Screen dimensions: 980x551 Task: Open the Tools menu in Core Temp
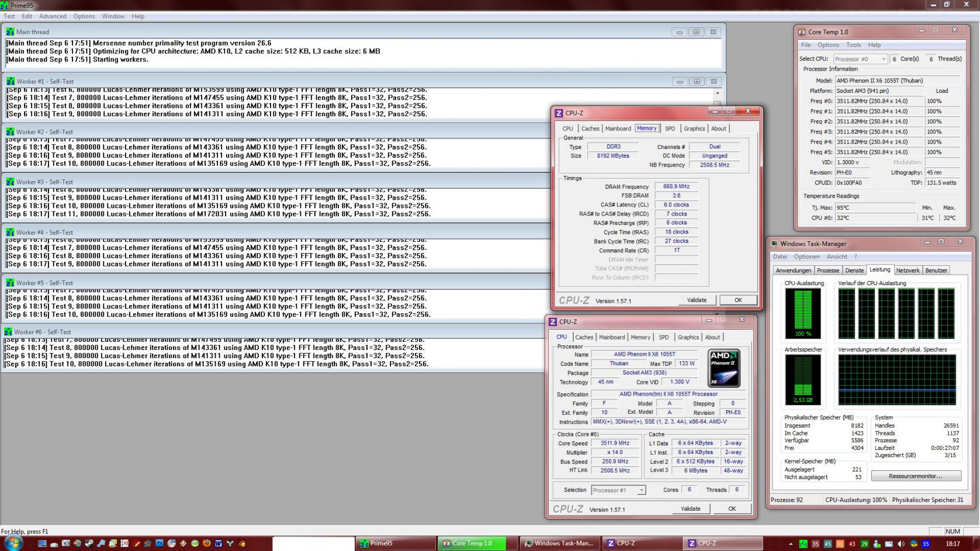click(854, 45)
